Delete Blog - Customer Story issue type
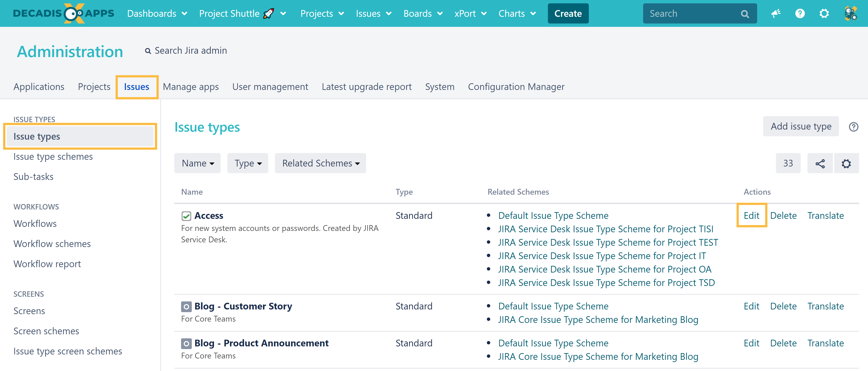This screenshot has height=371, width=868. pos(784,307)
